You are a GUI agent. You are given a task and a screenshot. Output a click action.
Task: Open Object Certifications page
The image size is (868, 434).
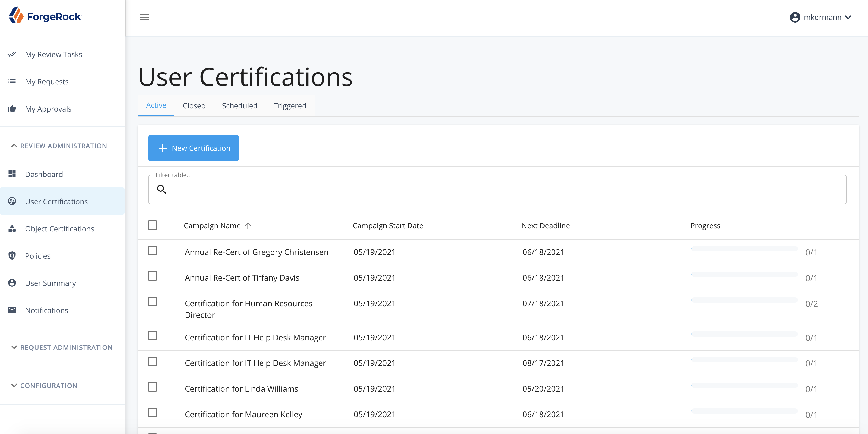click(x=62, y=229)
